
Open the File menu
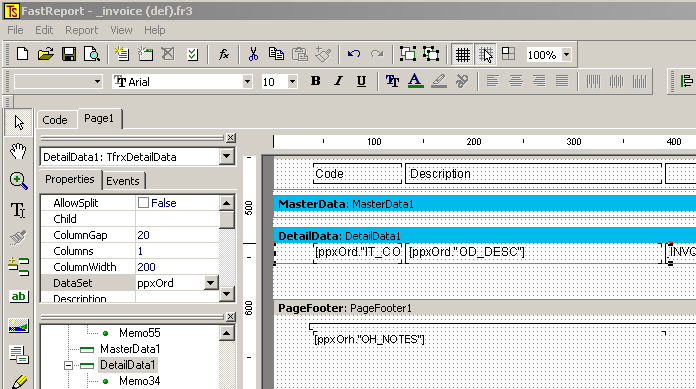(15, 30)
